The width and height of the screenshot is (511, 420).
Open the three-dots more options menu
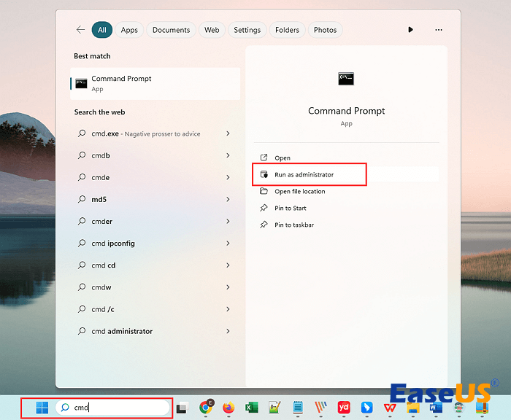(x=438, y=30)
